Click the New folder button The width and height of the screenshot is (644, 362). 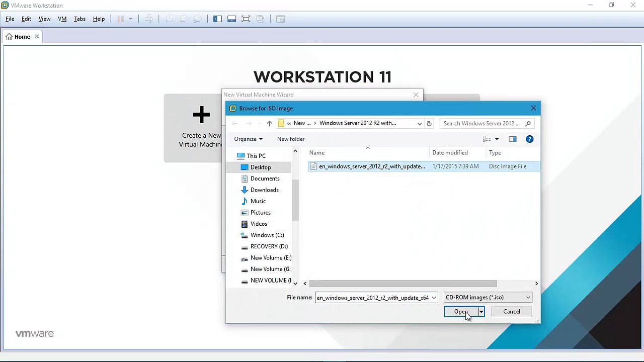click(291, 139)
